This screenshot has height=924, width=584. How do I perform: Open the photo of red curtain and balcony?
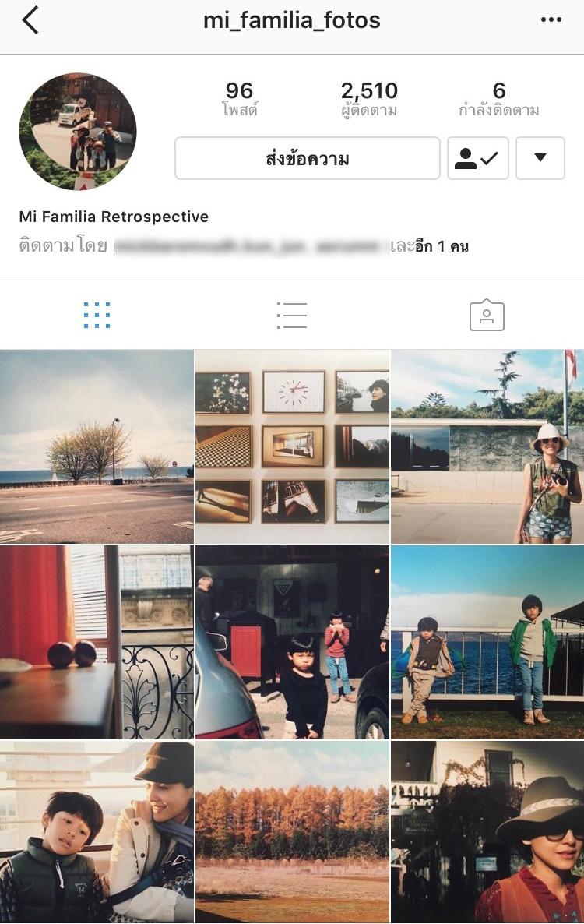click(97, 642)
